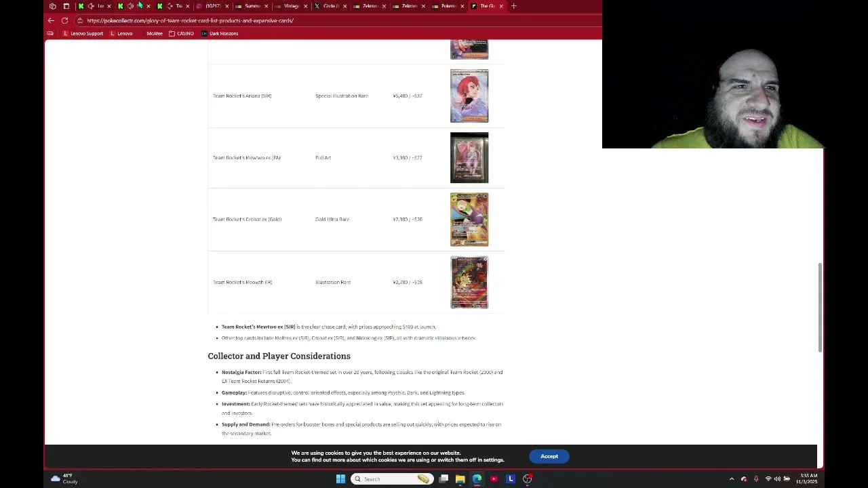Focus the URL address bar
Viewport: 868px width, 488px height.
click(339, 20)
